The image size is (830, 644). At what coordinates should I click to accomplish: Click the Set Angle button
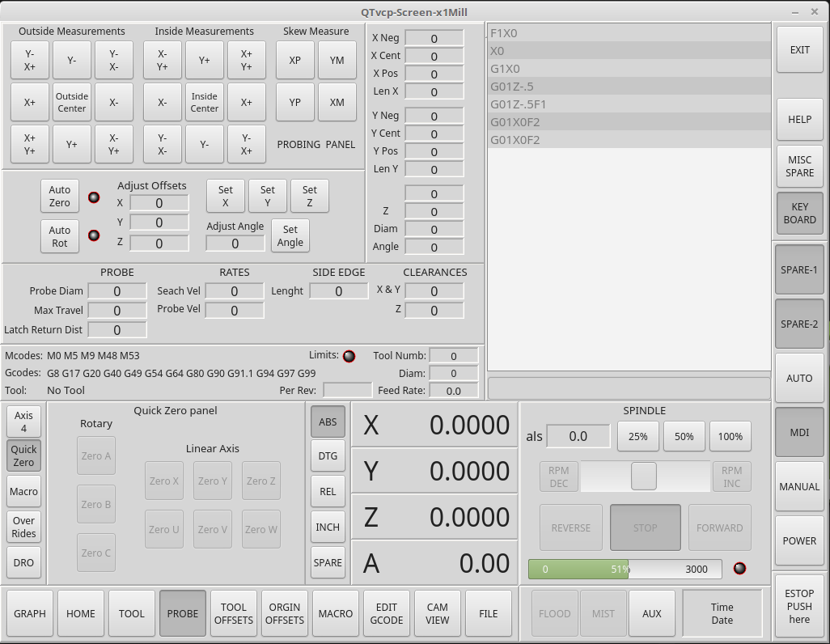pyautogui.click(x=290, y=235)
